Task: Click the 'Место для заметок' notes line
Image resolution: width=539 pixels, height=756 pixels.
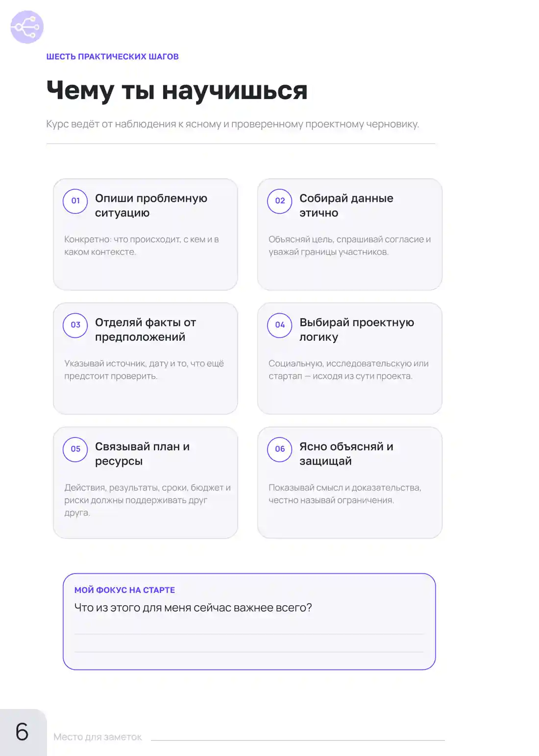Action: point(297,740)
